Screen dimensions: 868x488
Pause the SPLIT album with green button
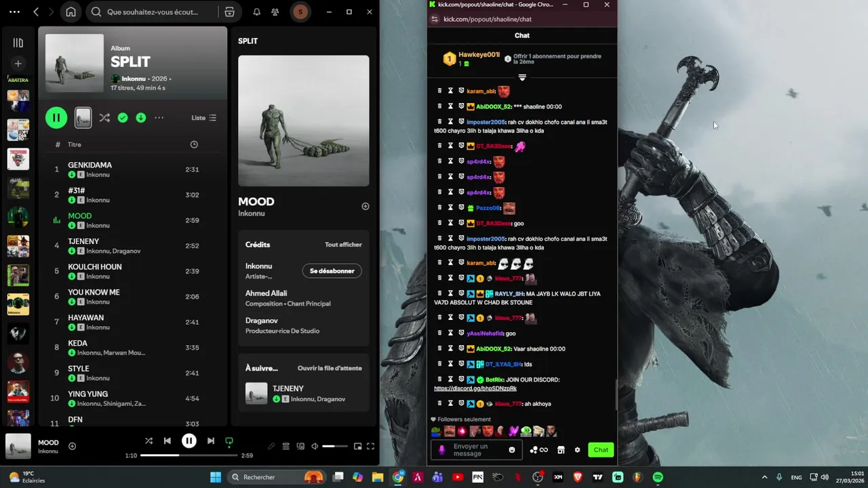coord(56,118)
